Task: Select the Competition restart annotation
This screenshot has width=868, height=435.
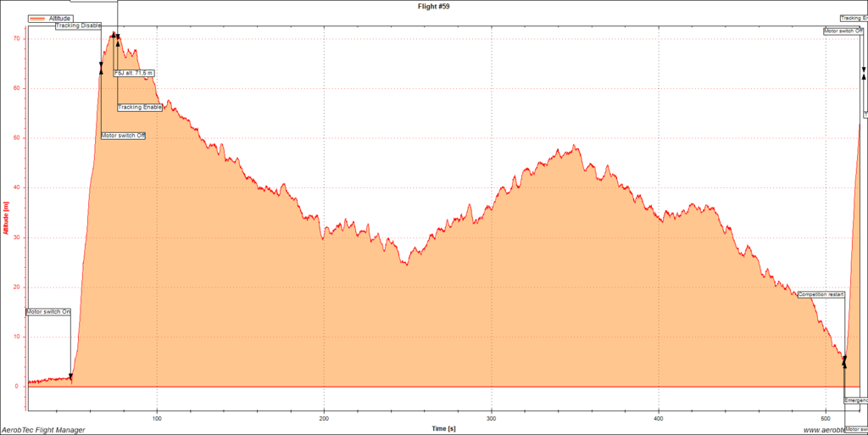Action: tap(821, 294)
